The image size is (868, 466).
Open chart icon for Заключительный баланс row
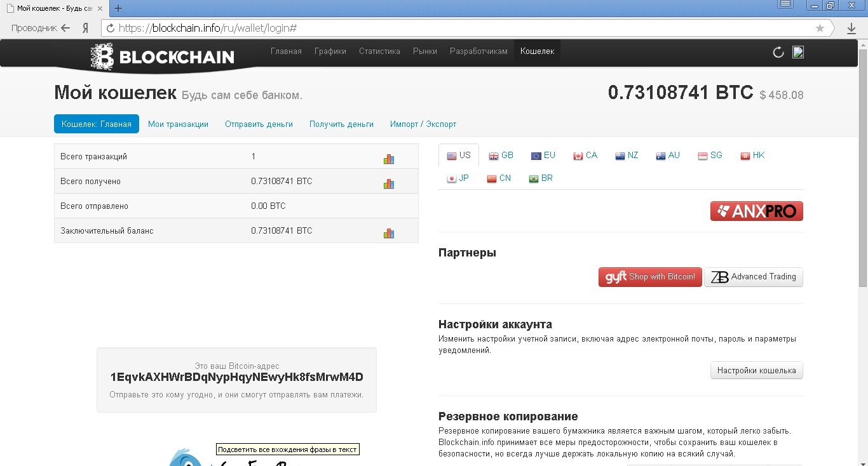click(x=389, y=233)
